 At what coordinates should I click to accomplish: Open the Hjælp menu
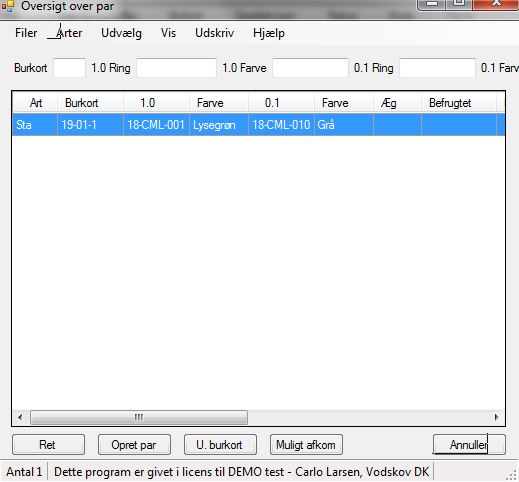[269, 33]
